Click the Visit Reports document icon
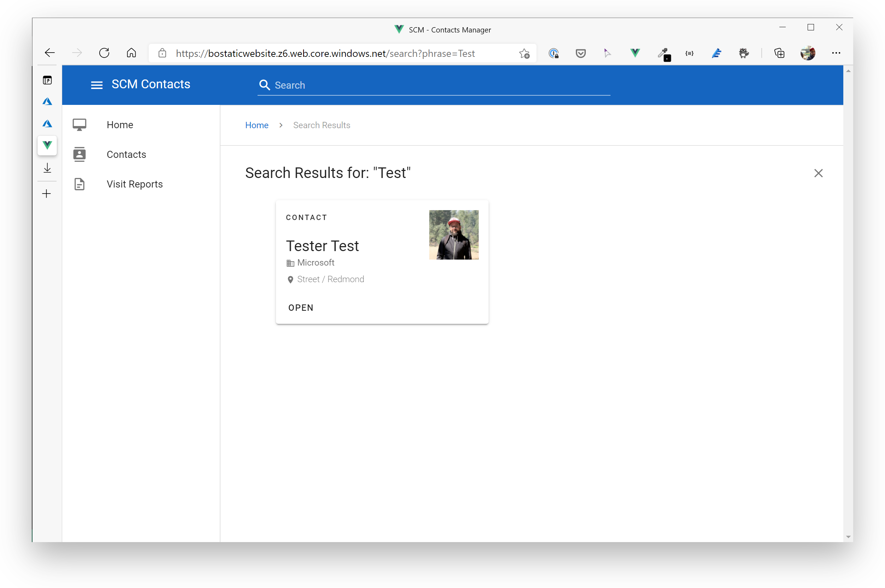The image size is (885, 588). (x=79, y=184)
